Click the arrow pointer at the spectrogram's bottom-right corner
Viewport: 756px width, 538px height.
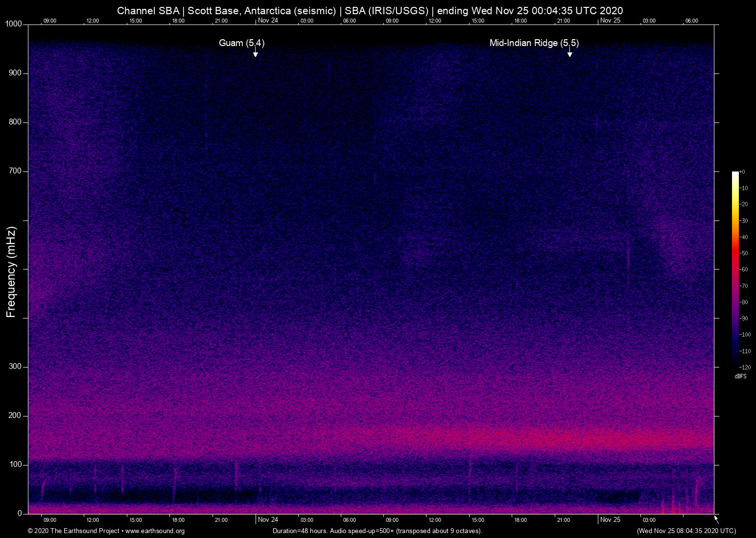tap(716, 519)
